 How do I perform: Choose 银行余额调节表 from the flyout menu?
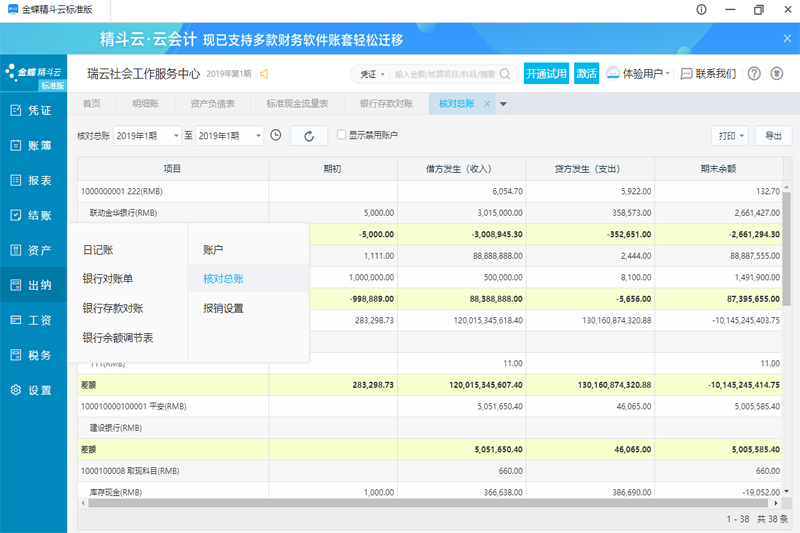point(118,338)
